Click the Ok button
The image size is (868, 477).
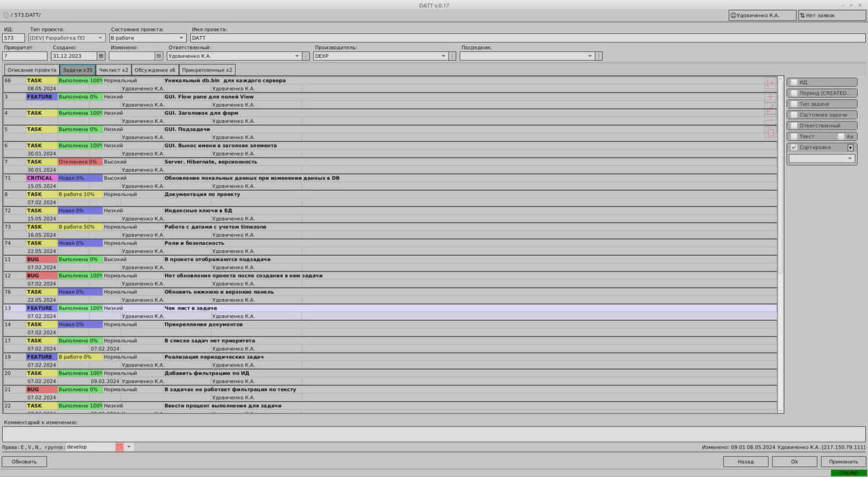(x=794, y=461)
